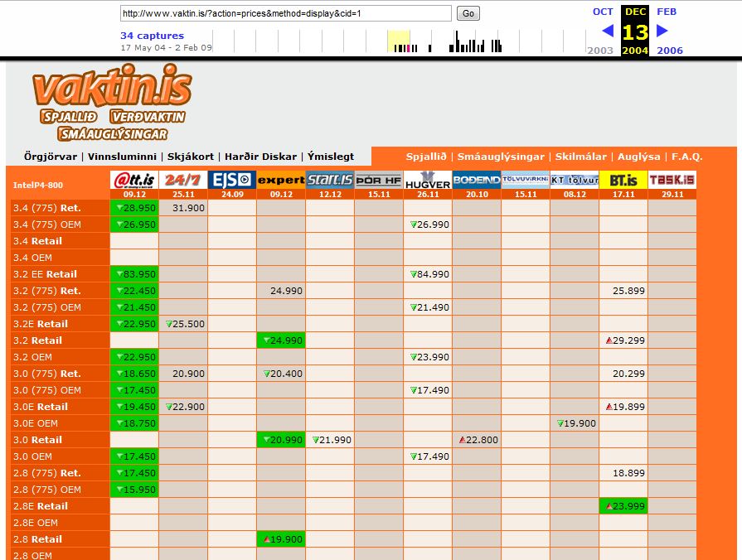Open the Task.is store logo
Image resolution: width=742 pixels, height=560 pixels.
pyautogui.click(x=672, y=180)
